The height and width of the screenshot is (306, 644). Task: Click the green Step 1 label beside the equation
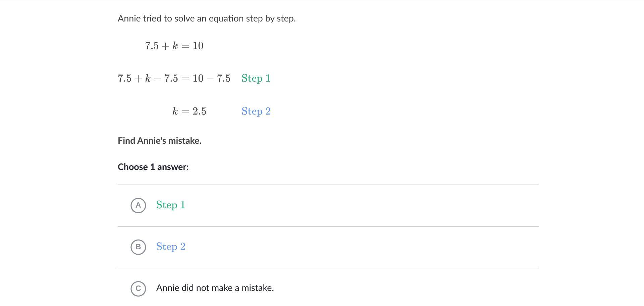(256, 79)
